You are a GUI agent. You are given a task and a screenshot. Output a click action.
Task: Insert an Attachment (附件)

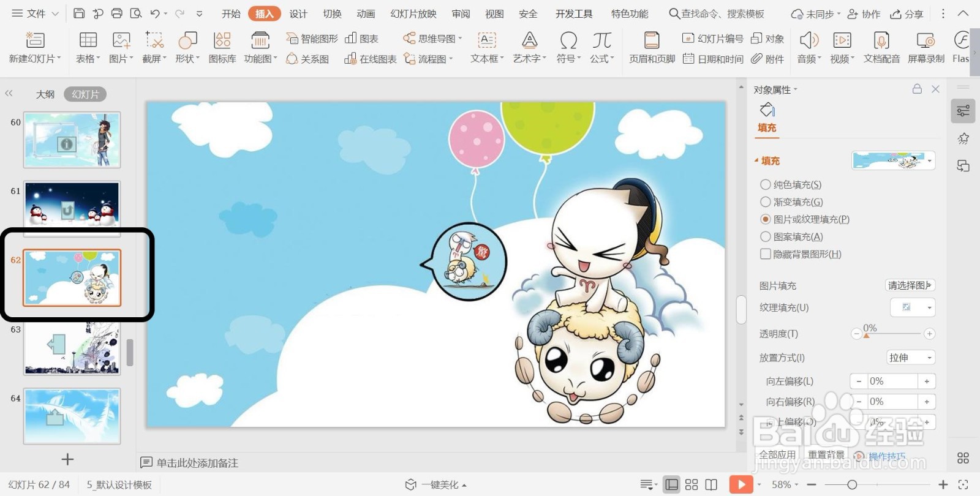tap(767, 59)
